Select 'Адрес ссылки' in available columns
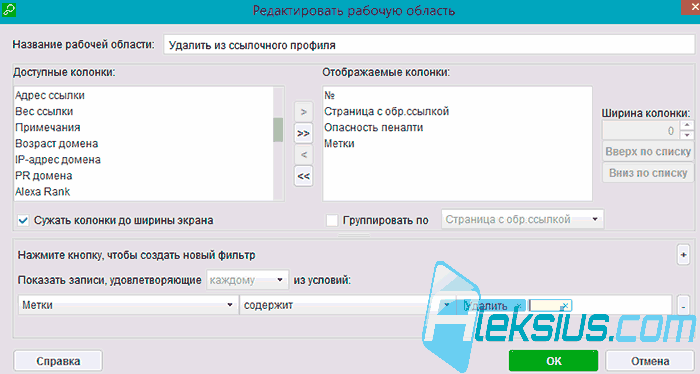Image resolution: width=700 pixels, height=374 pixels. 50,96
